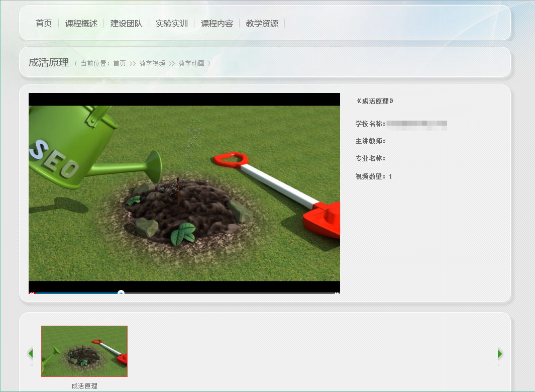Click the 成活原理 page heading
This screenshot has width=535, height=392.
coord(49,62)
